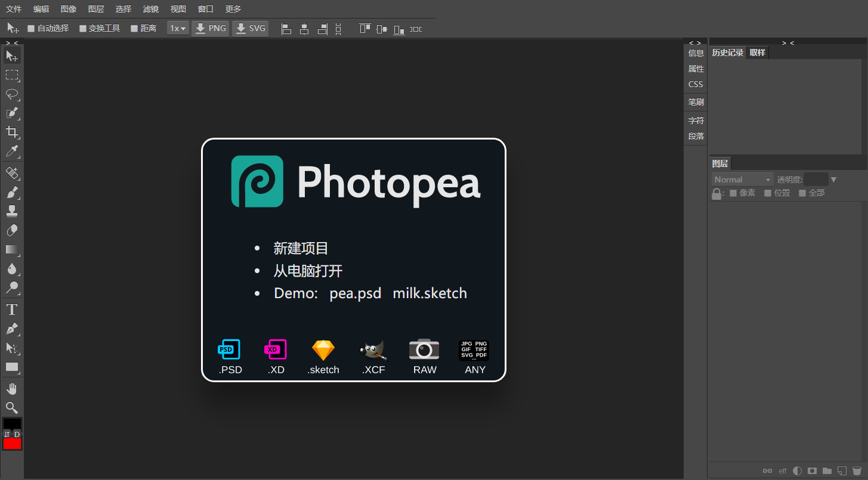Click the 新建项目 link

(x=301, y=249)
